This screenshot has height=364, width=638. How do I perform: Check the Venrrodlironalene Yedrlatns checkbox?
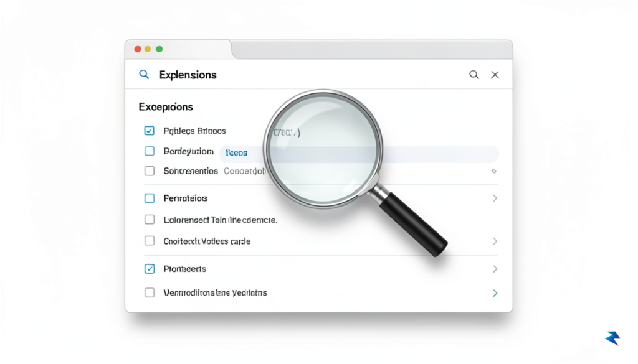pyautogui.click(x=150, y=292)
